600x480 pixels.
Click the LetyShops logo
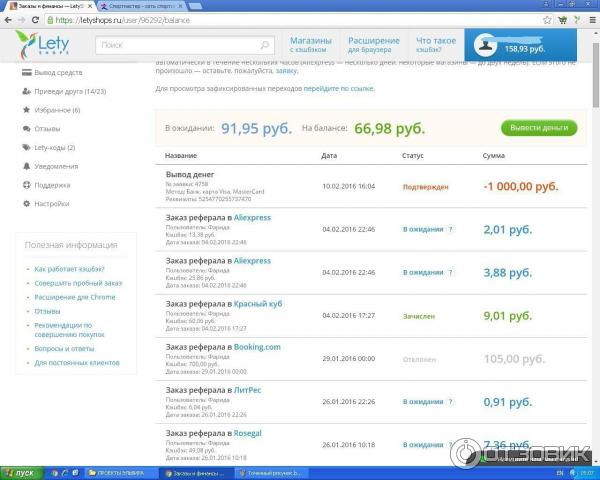43,45
